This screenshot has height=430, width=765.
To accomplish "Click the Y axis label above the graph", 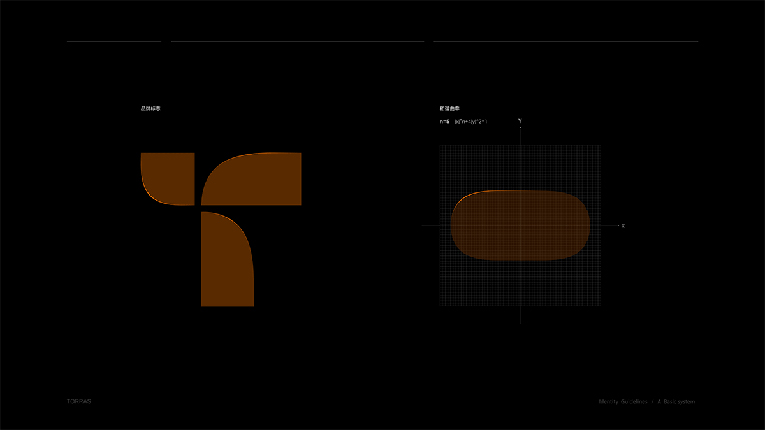I will point(520,121).
